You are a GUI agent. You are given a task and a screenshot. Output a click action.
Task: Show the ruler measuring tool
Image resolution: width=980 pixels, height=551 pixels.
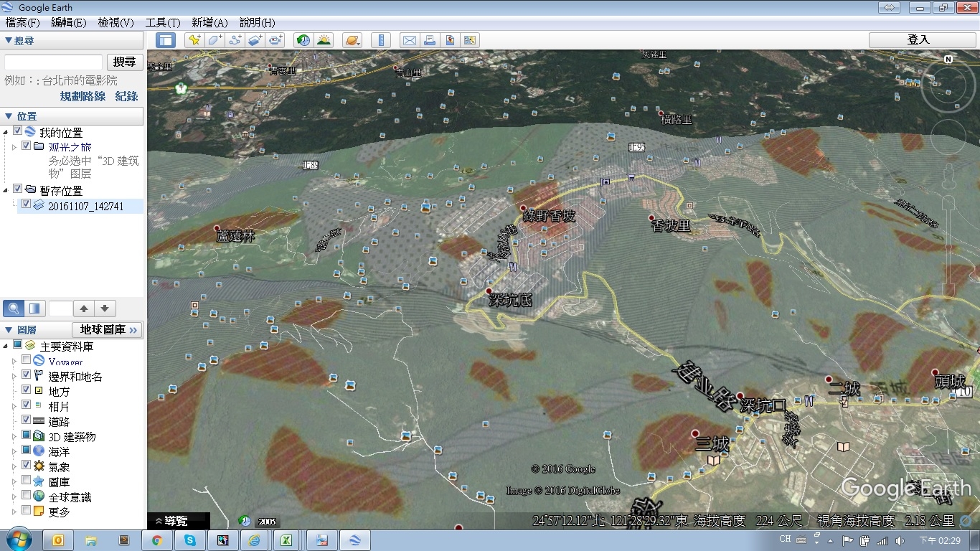pyautogui.click(x=381, y=40)
